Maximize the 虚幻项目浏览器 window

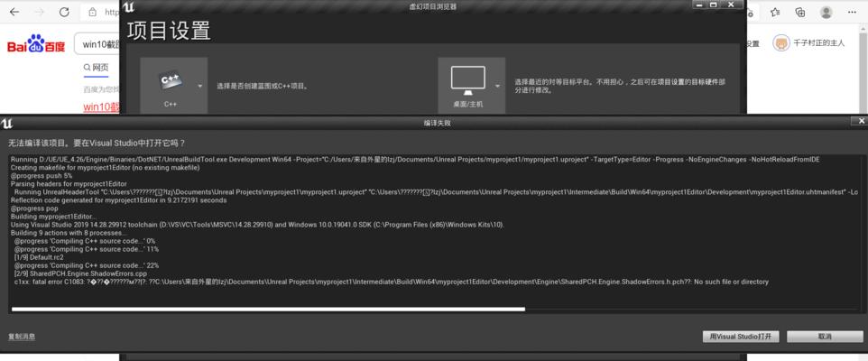[x=714, y=5]
